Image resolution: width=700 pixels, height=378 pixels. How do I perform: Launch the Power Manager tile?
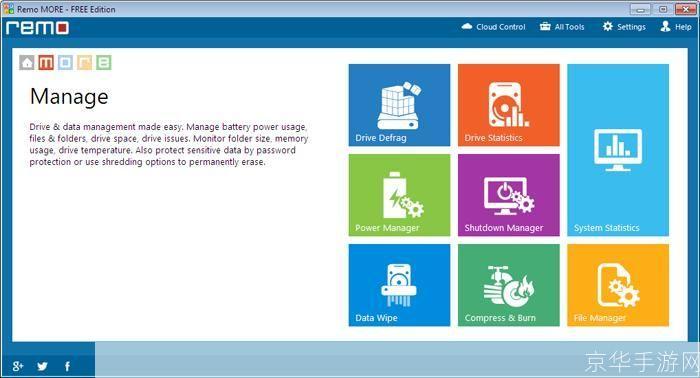(x=399, y=195)
